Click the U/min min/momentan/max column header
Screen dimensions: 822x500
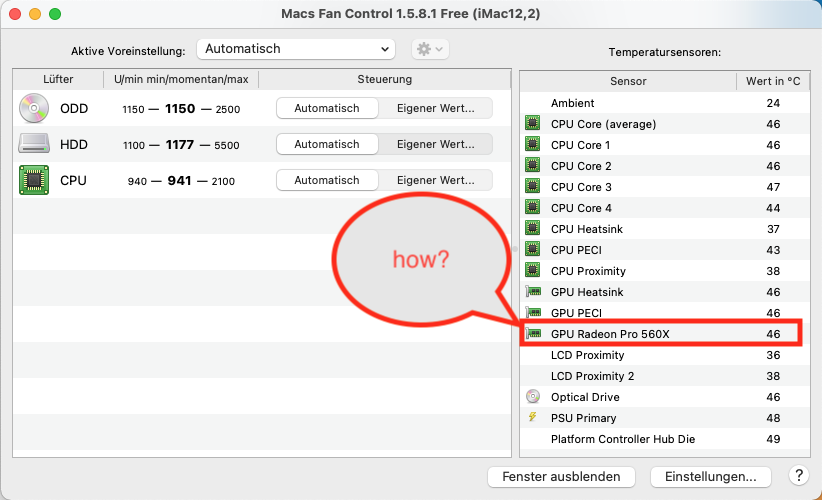coord(181,79)
